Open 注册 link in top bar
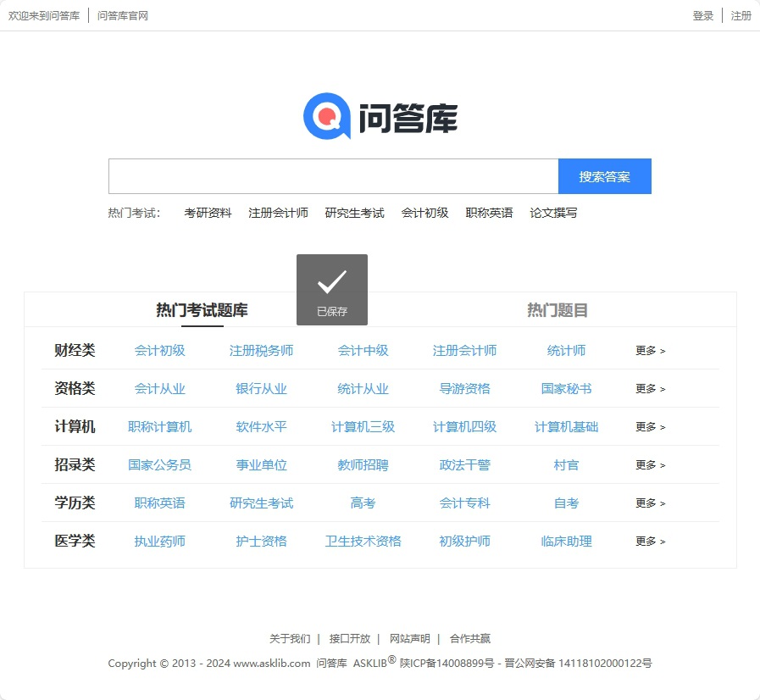Viewport: 760px width, 700px height. pos(741,16)
